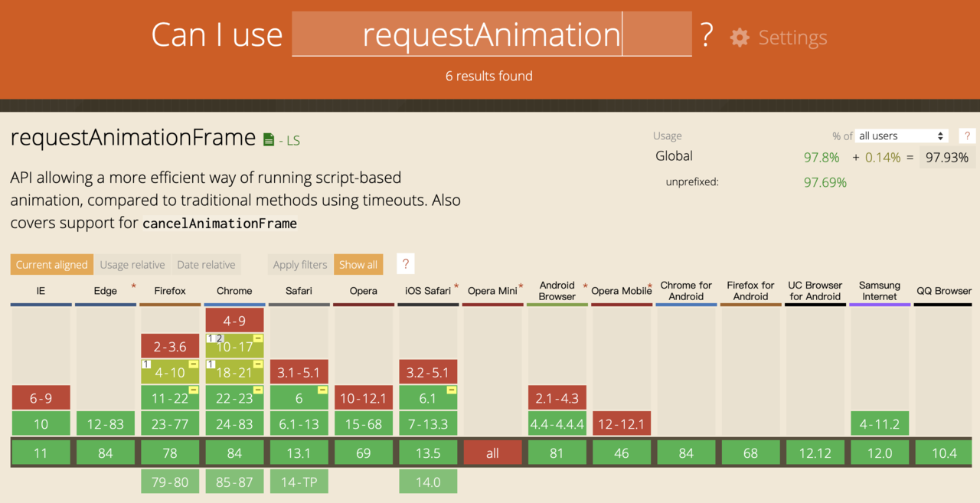The width and height of the screenshot is (980, 503).
Task: Click the question mark beside the users dropdown
Action: click(x=968, y=136)
